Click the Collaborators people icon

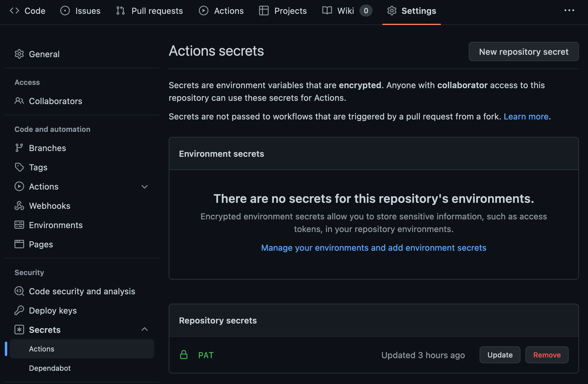click(x=19, y=101)
